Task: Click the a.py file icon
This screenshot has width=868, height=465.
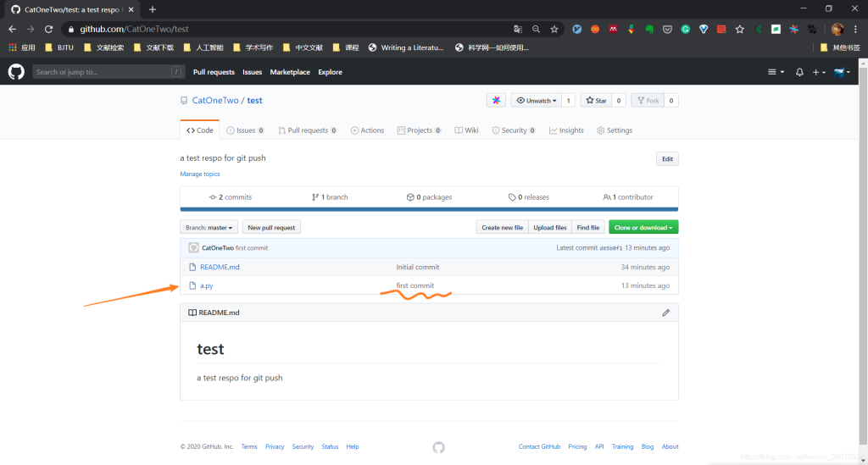Action: click(x=192, y=285)
